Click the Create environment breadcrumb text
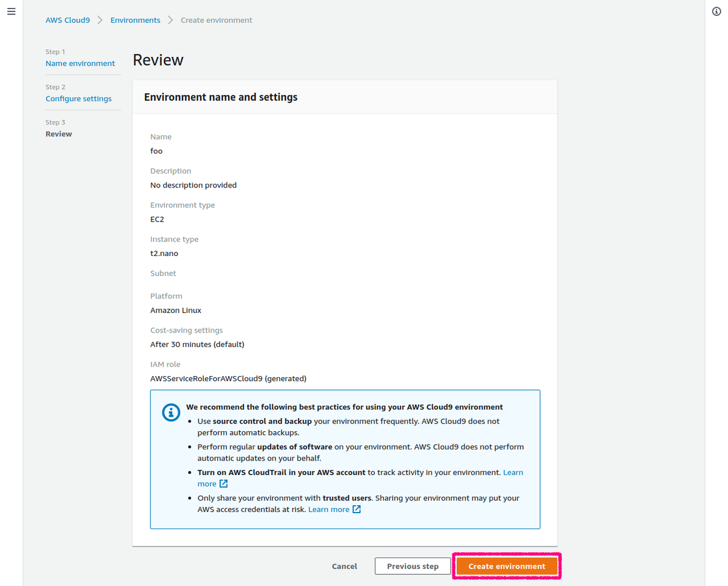Viewport: 728px width, 586px height. [x=216, y=19]
